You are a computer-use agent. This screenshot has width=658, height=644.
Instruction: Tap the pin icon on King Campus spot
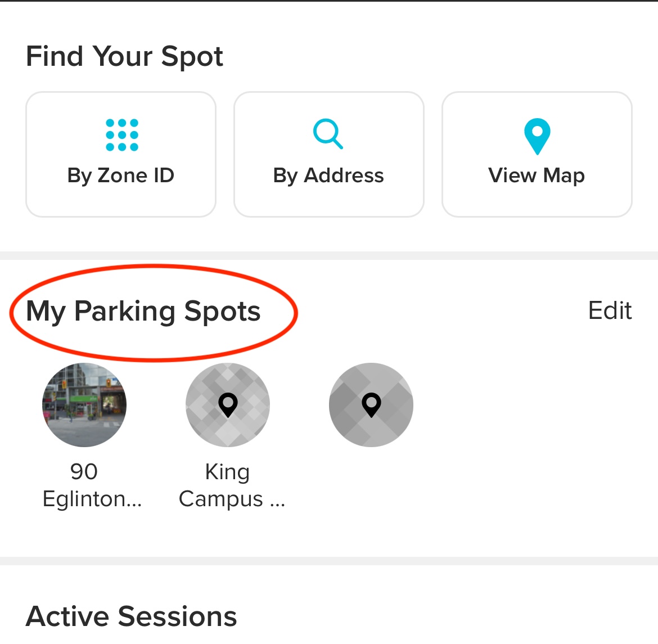tap(228, 404)
